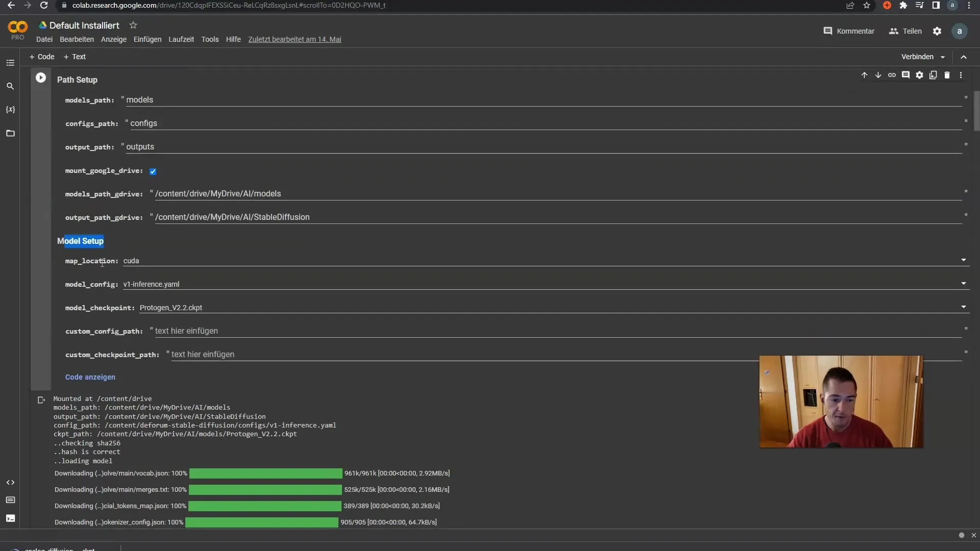Open the Bearbeiten menu
Screen dimensions: 980x551
pyautogui.click(x=77, y=39)
